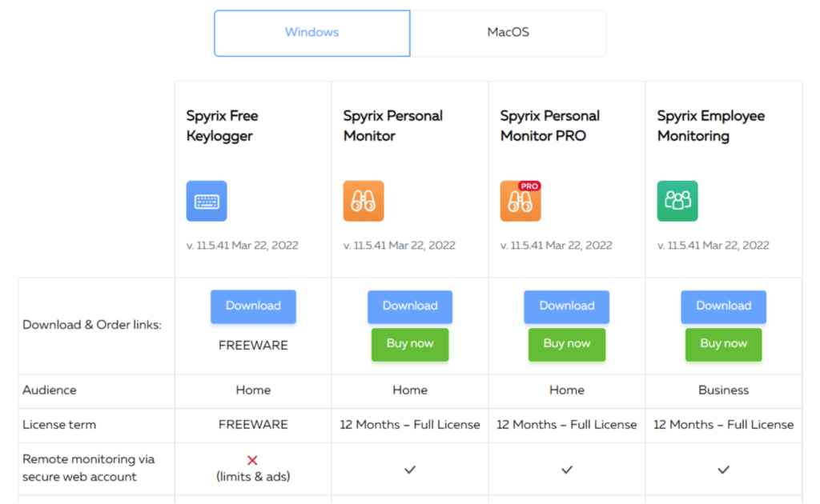Click the Spyrix Employee Monitoring people icon

[677, 201]
